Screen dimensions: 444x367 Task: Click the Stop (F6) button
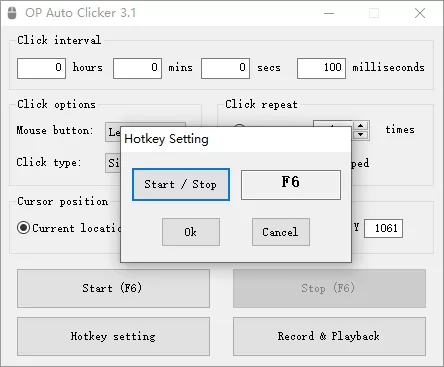[329, 288]
